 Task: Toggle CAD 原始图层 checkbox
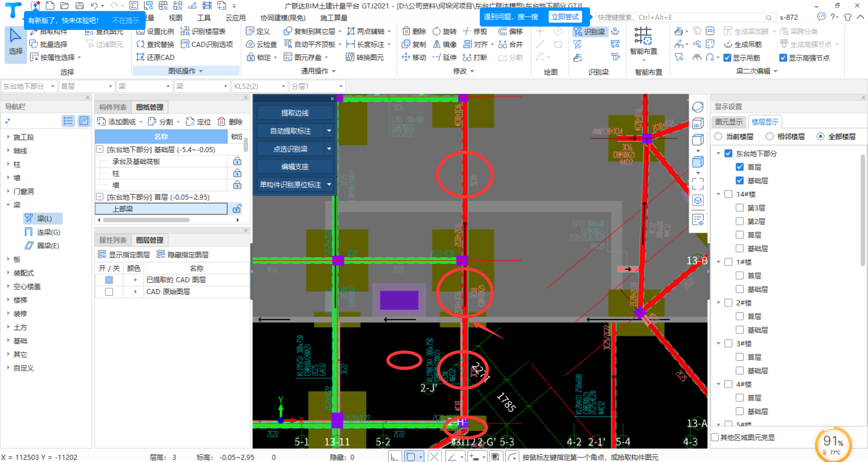pos(109,292)
